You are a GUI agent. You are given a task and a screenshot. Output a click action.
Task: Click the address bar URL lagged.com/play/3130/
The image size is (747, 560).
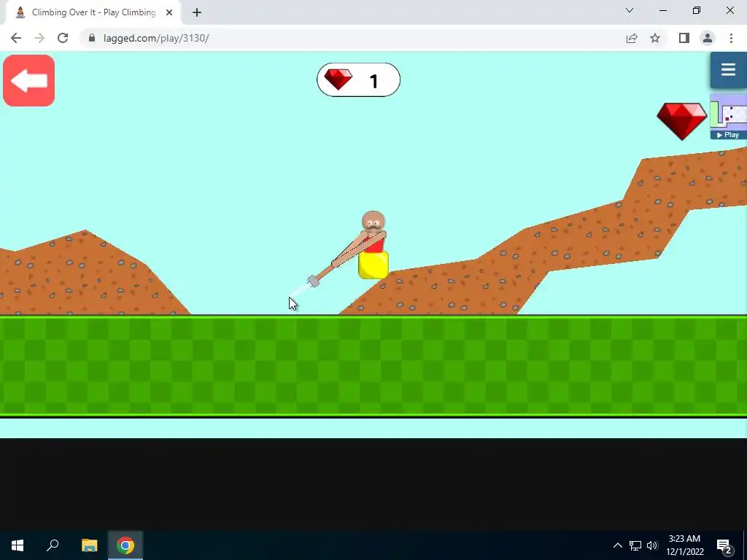click(156, 38)
